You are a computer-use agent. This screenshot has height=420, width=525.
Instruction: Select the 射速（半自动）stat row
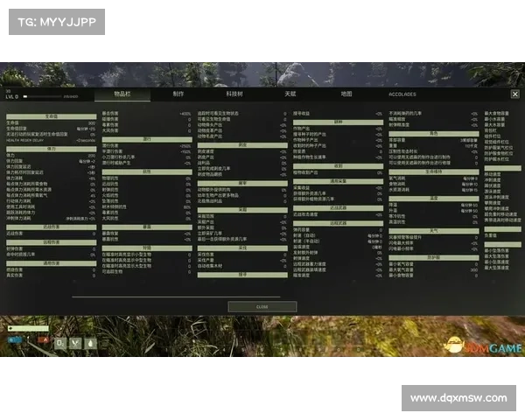338,241
